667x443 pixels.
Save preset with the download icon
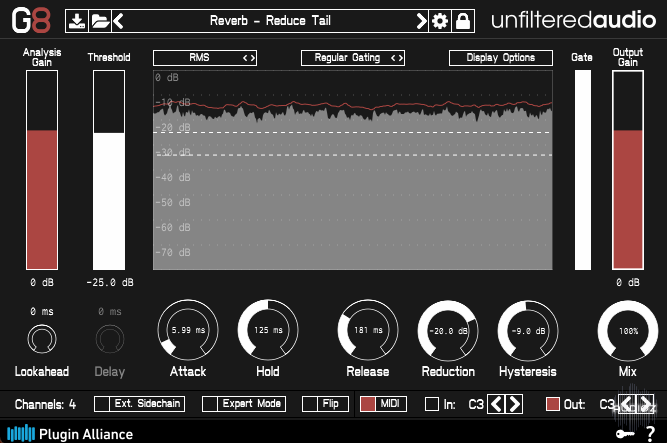pos(77,21)
